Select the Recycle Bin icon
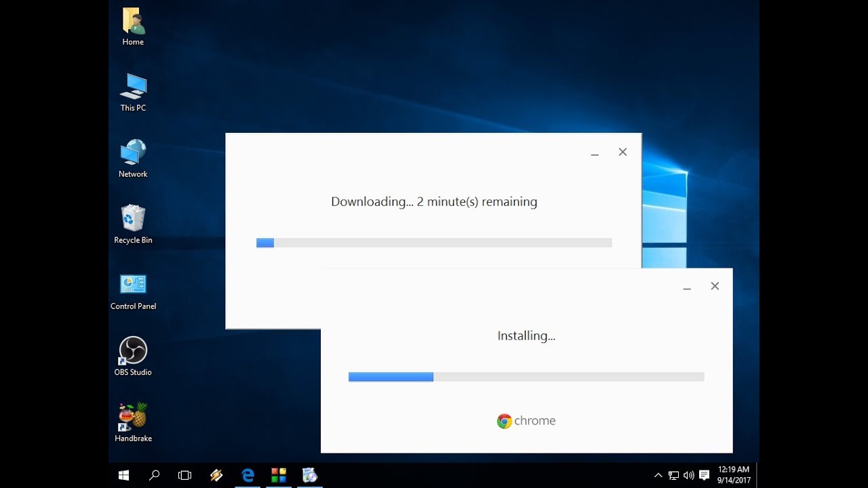868x488 pixels. 133,224
